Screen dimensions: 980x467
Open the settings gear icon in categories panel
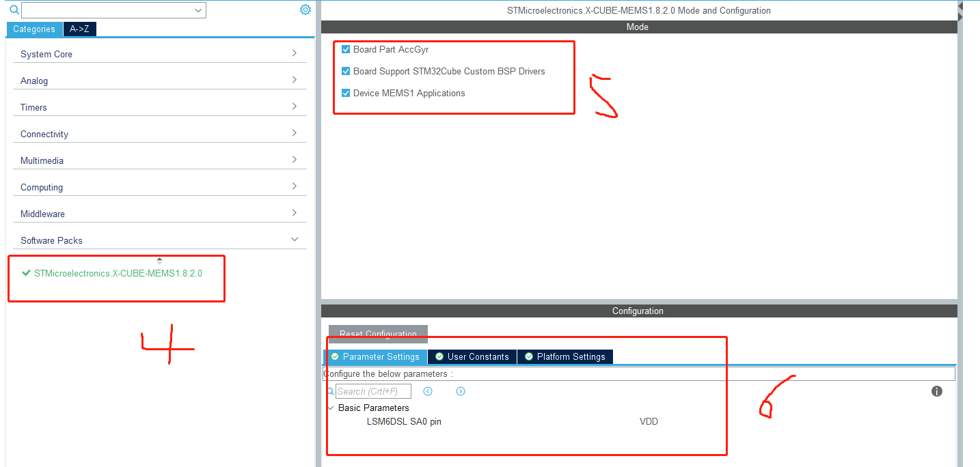click(305, 10)
